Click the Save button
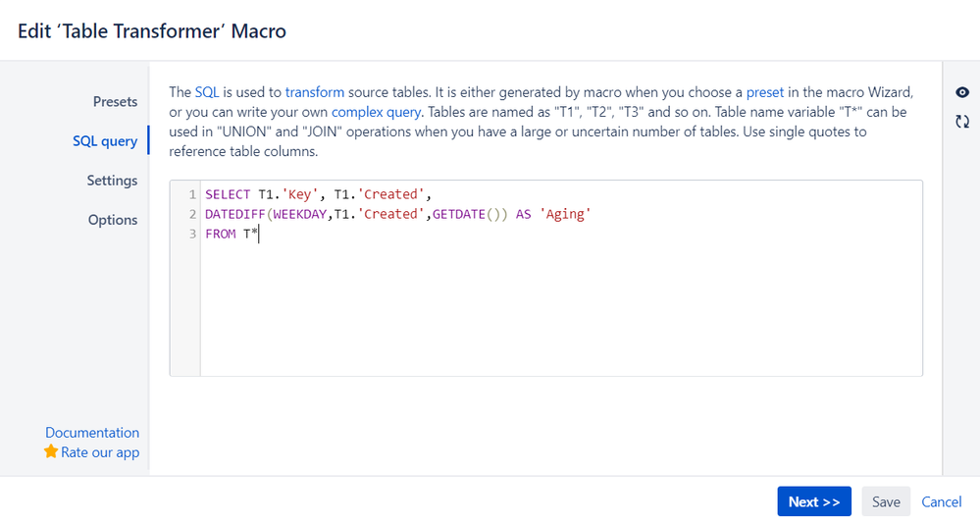This screenshot has height=525, width=980. point(886,501)
